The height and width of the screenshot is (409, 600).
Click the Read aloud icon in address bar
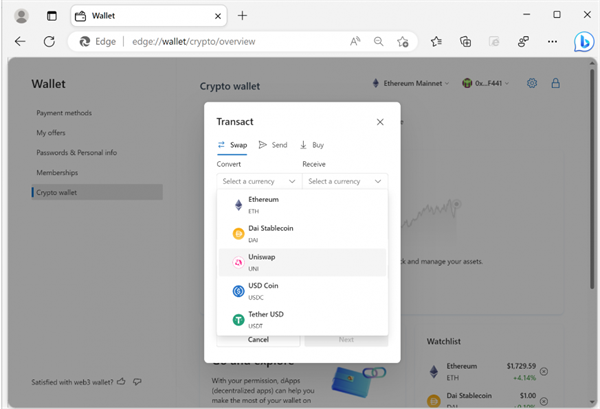coord(355,42)
